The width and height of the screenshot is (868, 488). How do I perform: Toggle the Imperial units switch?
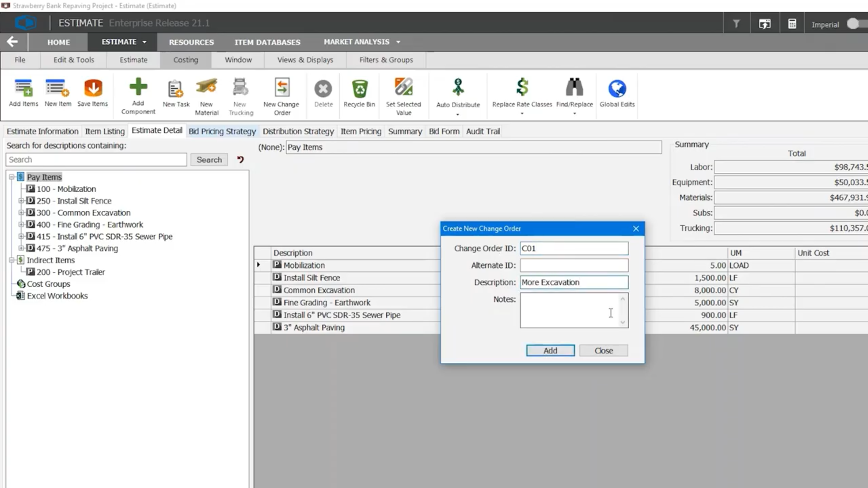pos(856,24)
